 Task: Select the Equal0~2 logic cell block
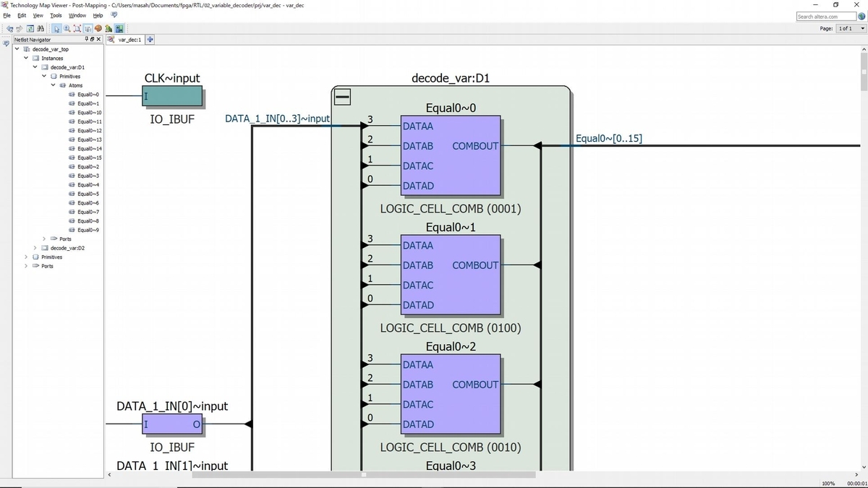[x=451, y=394]
